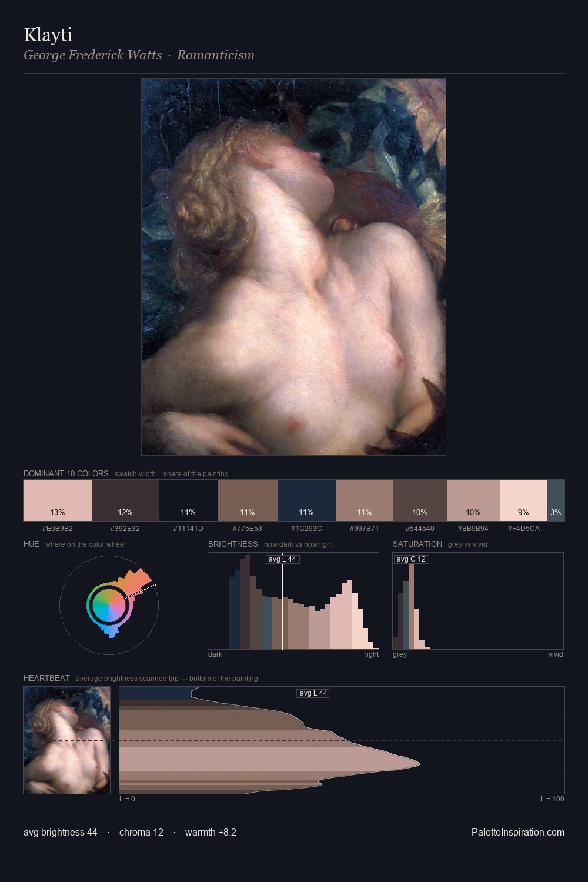The width and height of the screenshot is (588, 882).
Task: Click the hex label #11141D
Action: click(x=188, y=529)
